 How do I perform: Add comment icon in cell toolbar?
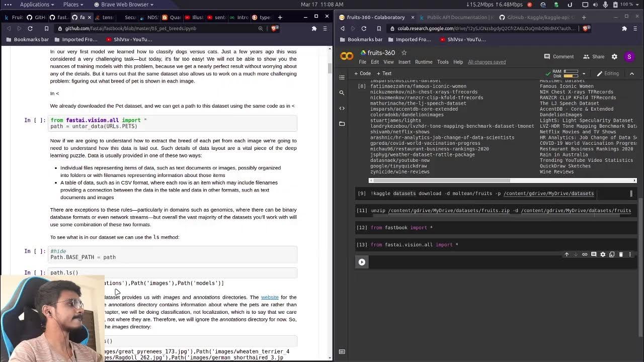point(594,254)
